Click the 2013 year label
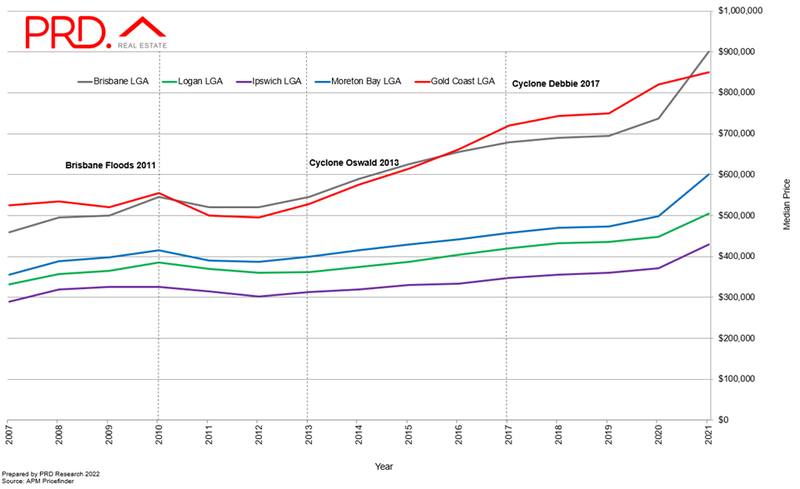 308,434
